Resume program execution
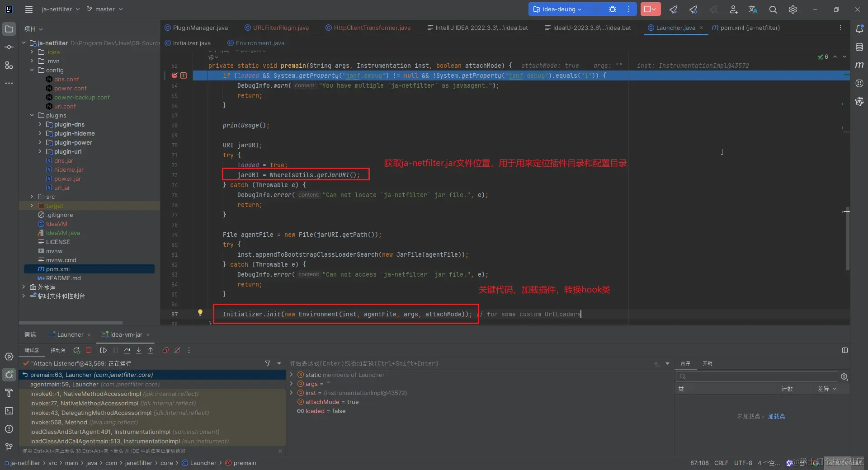The width and height of the screenshot is (868, 470). (x=104, y=350)
